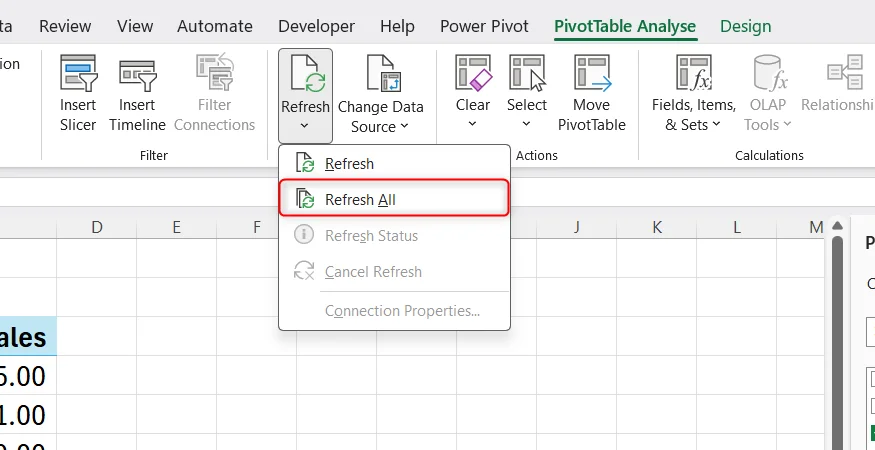The height and width of the screenshot is (450, 875).
Task: Select column J header
Action: tap(576, 227)
